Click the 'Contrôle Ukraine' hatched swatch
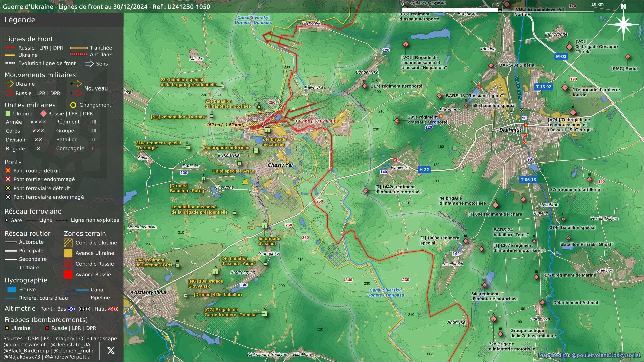Screen dimensions: 644x362 point(68,243)
